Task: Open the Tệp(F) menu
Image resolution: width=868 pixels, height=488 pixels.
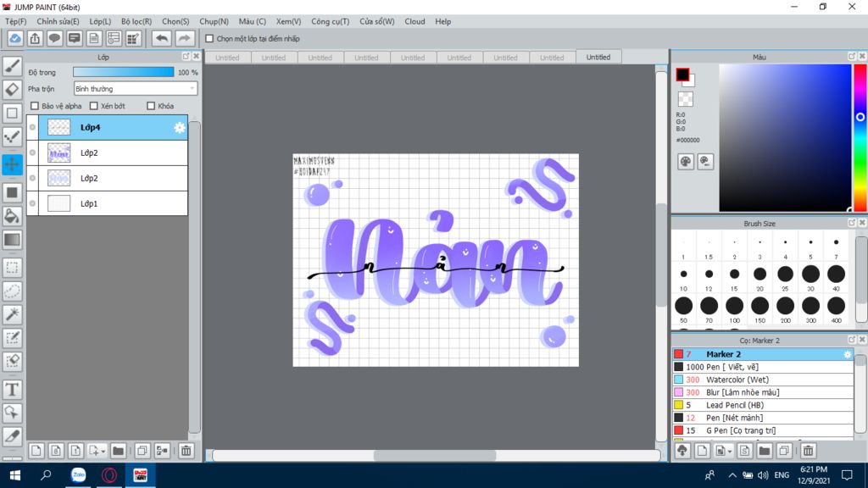Action: click(x=15, y=21)
